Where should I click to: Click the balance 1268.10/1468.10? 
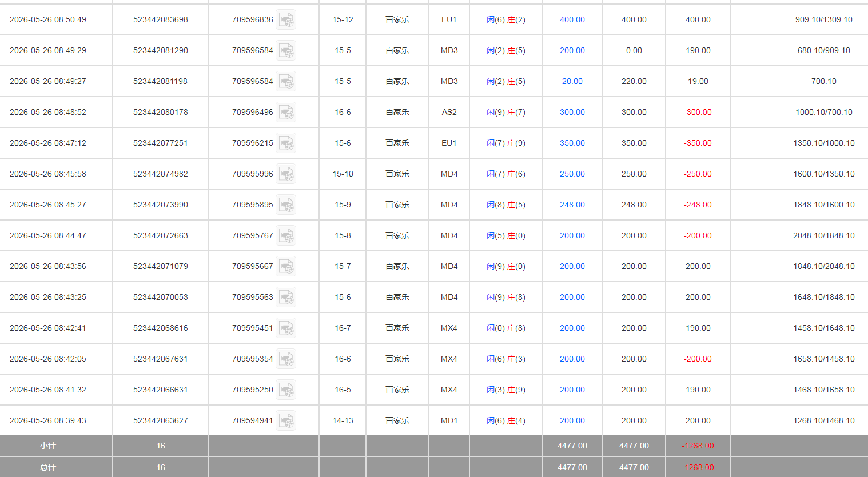click(823, 420)
